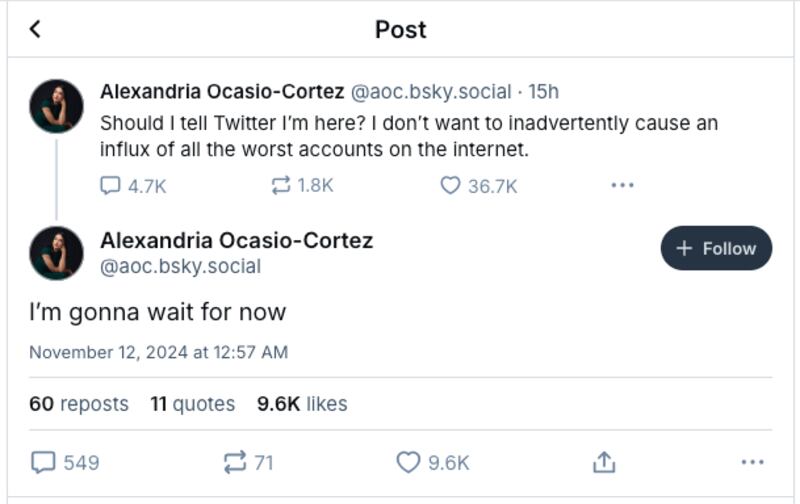Repost the main post showing 71
This screenshot has width=800, height=504.
click(235, 462)
